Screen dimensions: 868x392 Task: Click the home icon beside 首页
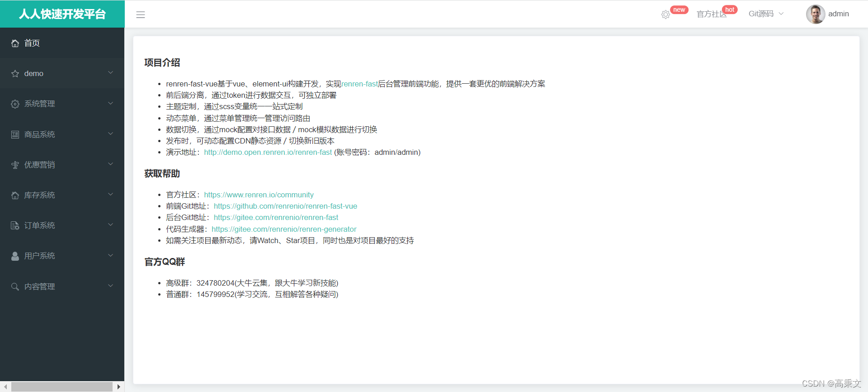tap(15, 43)
